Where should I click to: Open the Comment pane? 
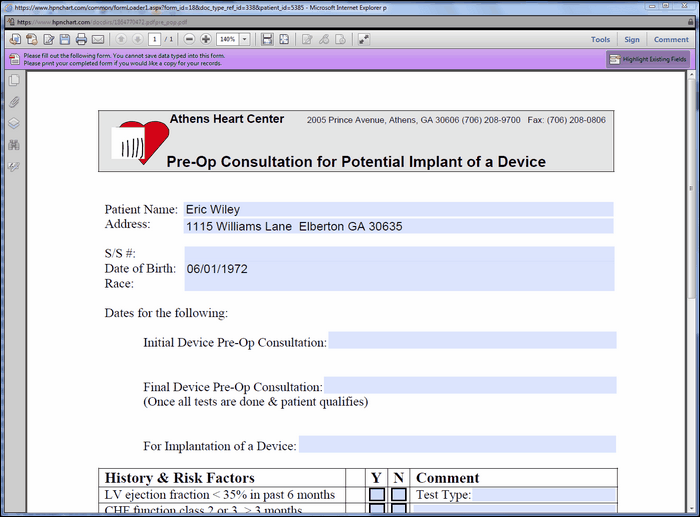[x=671, y=39]
